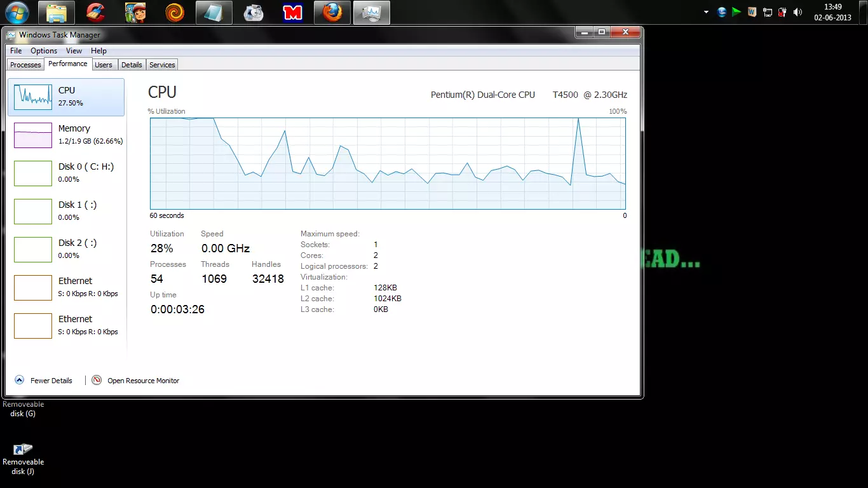Click the battery power plug tray icon
Image resolution: width=868 pixels, height=488 pixels.
pyautogui.click(x=783, y=12)
